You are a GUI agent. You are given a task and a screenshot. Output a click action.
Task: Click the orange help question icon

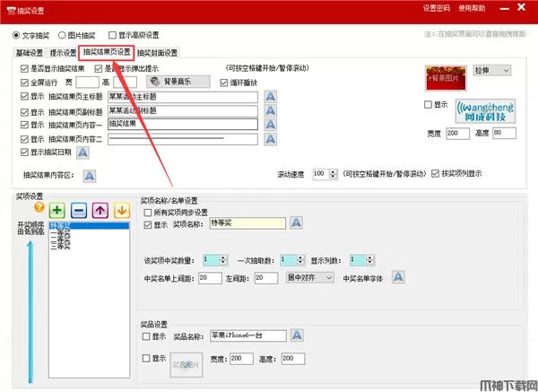click(39, 207)
